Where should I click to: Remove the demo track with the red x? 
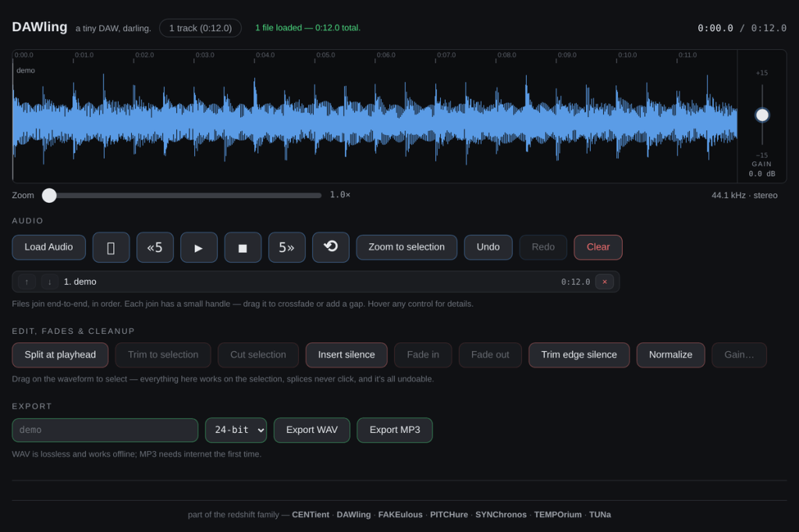[x=605, y=282]
